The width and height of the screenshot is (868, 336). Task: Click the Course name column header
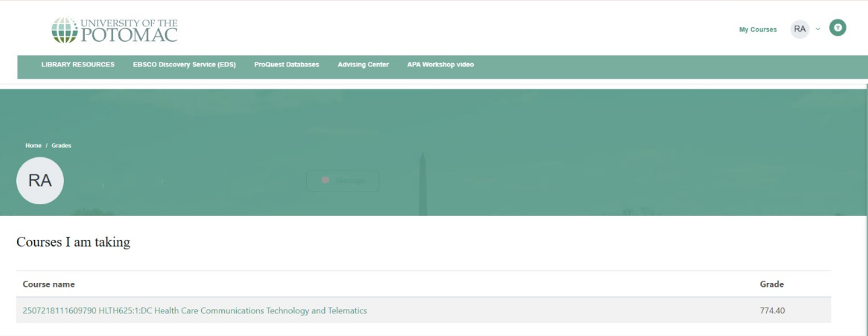(48, 284)
